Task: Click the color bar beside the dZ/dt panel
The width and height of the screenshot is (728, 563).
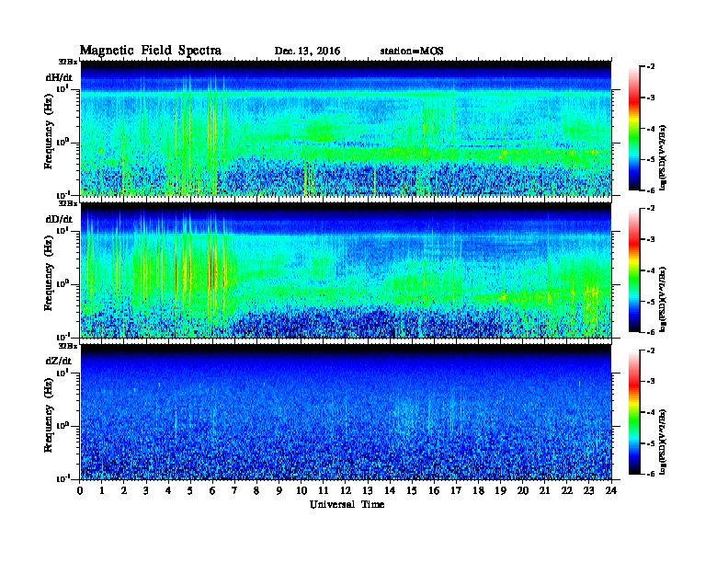Action: 634,412
